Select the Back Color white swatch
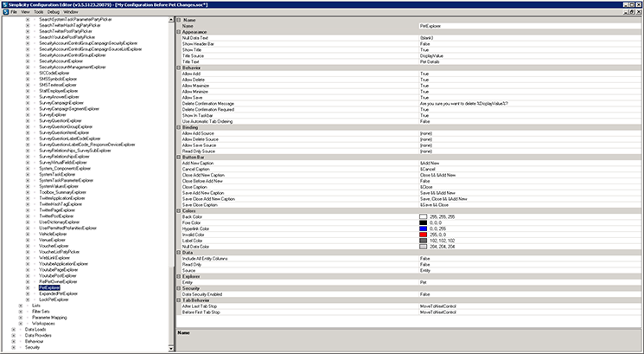Screen dimensions: 644x354 [423, 216]
